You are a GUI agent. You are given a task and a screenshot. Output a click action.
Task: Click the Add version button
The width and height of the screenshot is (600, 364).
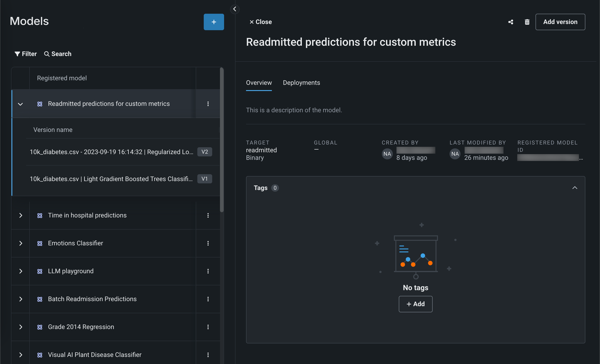pyautogui.click(x=560, y=22)
